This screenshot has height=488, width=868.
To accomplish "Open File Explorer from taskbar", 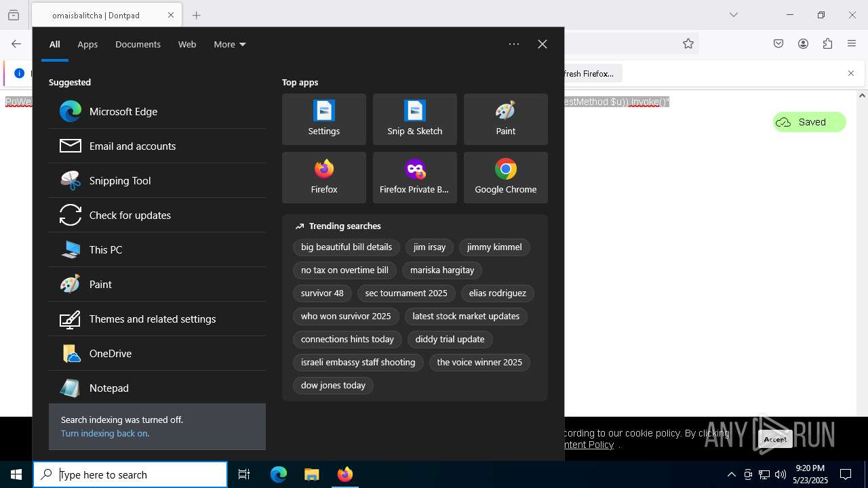I will [312, 474].
